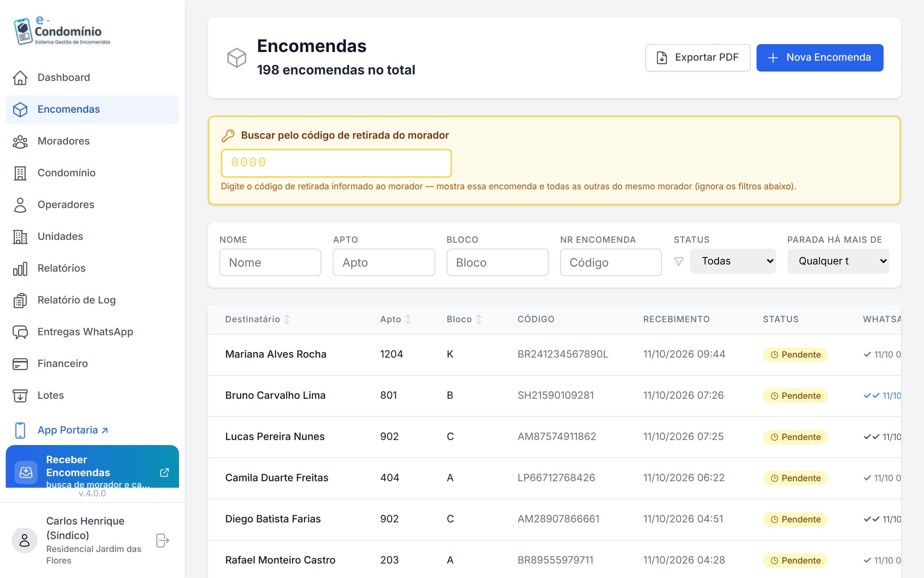Click the Código filter field
The height and width of the screenshot is (578, 924).
tap(611, 262)
